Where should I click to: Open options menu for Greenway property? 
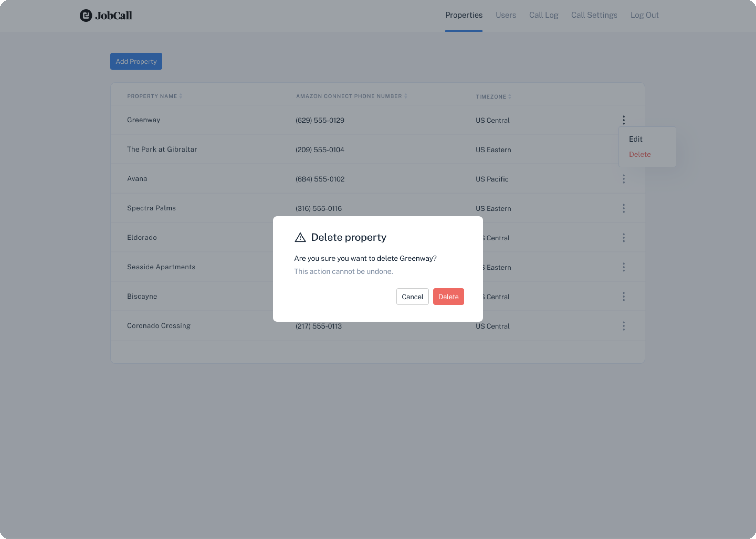pyautogui.click(x=624, y=120)
